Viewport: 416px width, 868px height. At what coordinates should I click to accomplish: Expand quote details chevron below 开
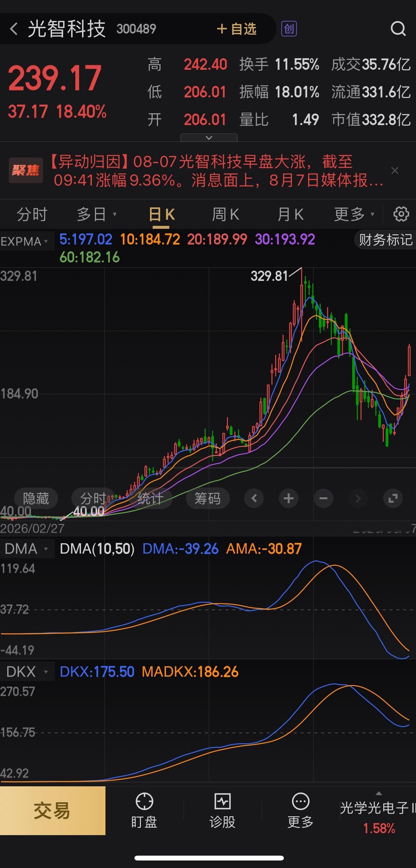coord(209,137)
